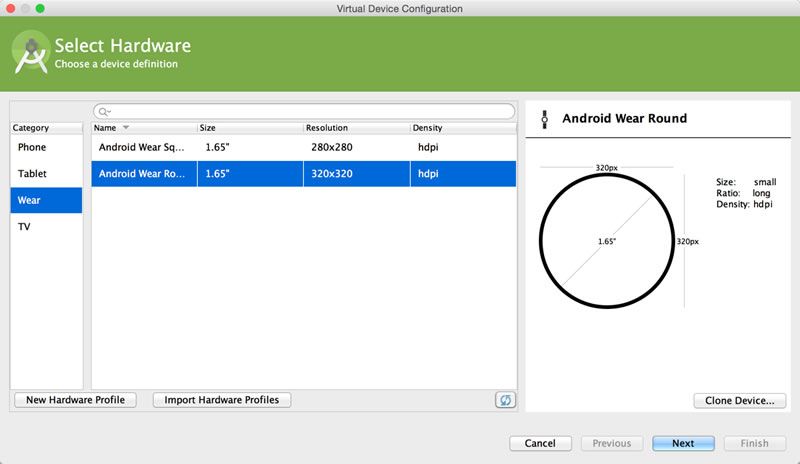Zoom the window with green button
The height and width of the screenshot is (464, 800).
tap(40, 8)
